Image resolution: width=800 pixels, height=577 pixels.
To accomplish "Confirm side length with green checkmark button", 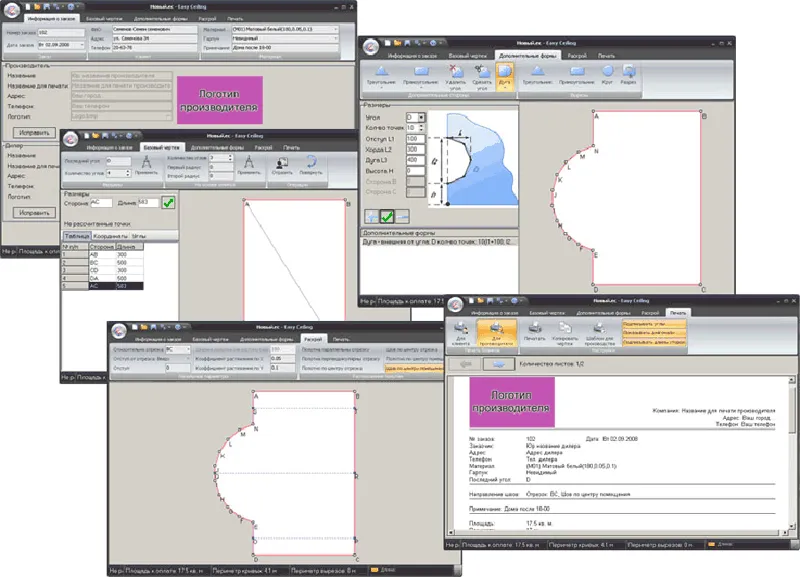I will (x=168, y=203).
